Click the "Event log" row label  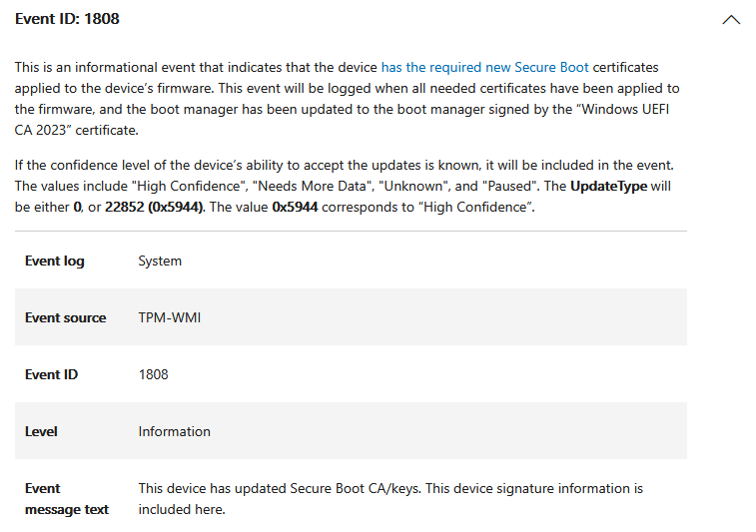coord(55,261)
